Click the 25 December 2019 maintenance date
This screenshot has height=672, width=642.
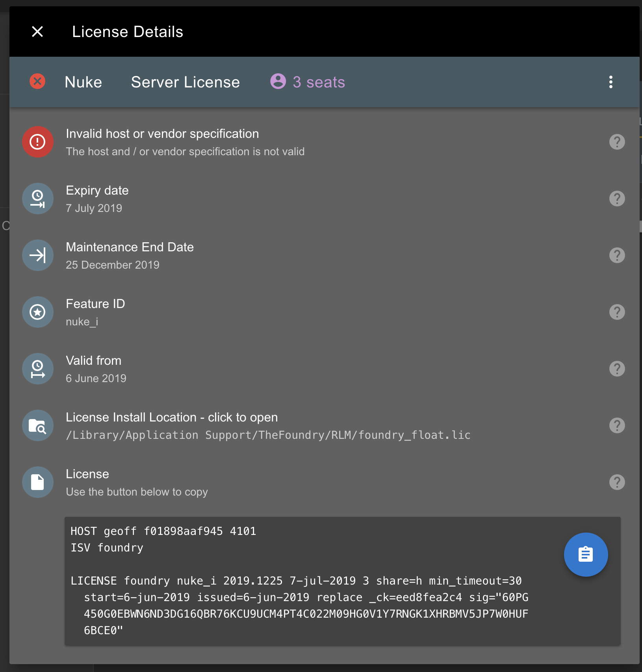pos(113,265)
